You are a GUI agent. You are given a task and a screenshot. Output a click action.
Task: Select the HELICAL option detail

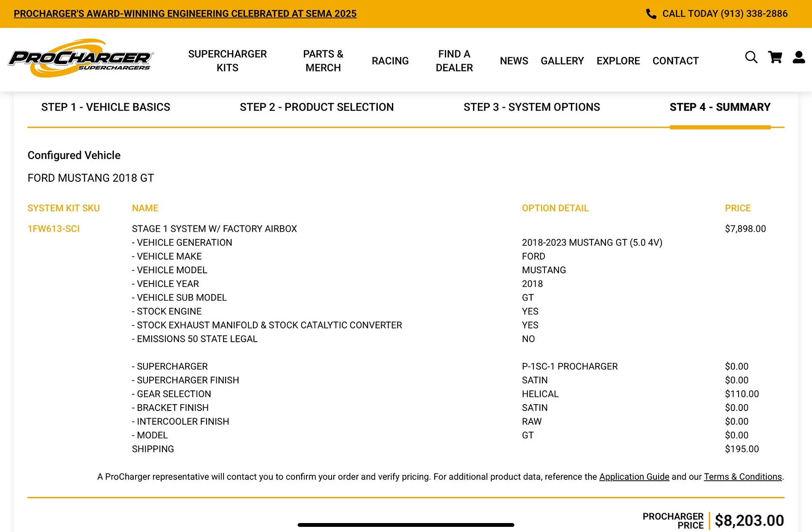coord(540,394)
